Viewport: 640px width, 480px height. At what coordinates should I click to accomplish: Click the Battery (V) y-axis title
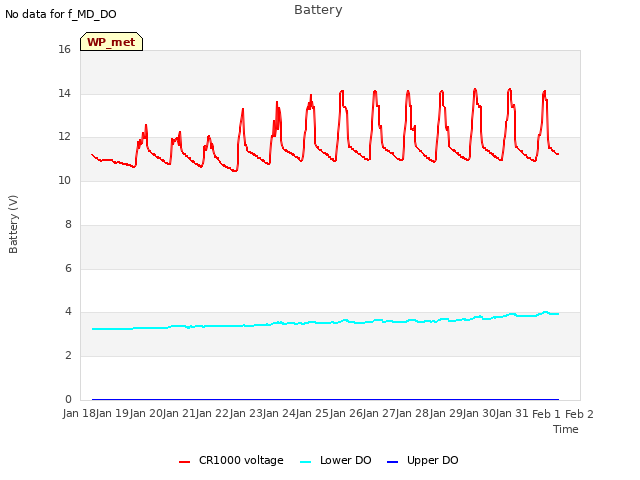pyautogui.click(x=13, y=224)
